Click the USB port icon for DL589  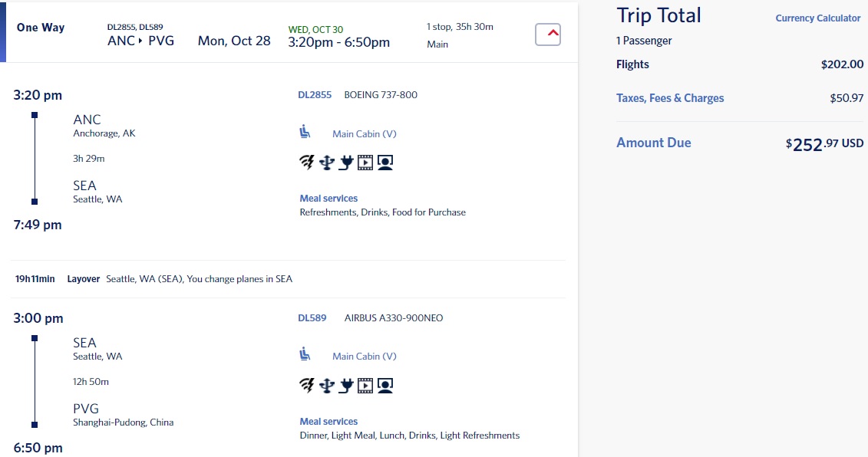tap(327, 385)
